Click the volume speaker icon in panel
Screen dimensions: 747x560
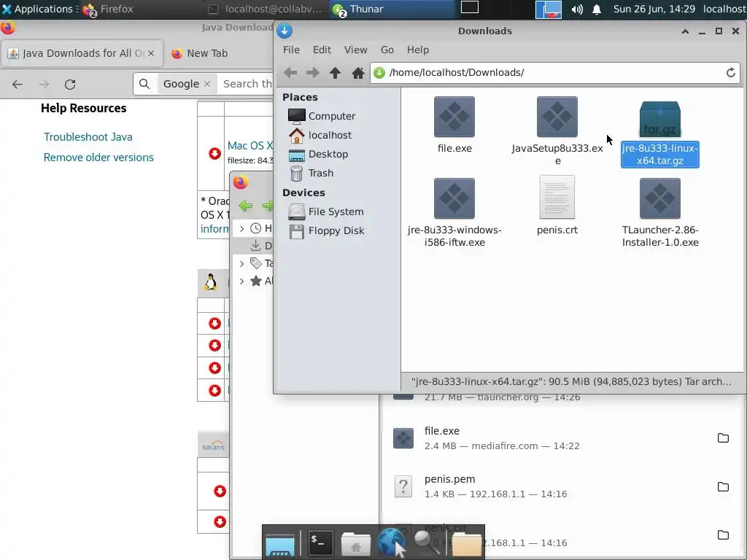tap(577, 9)
